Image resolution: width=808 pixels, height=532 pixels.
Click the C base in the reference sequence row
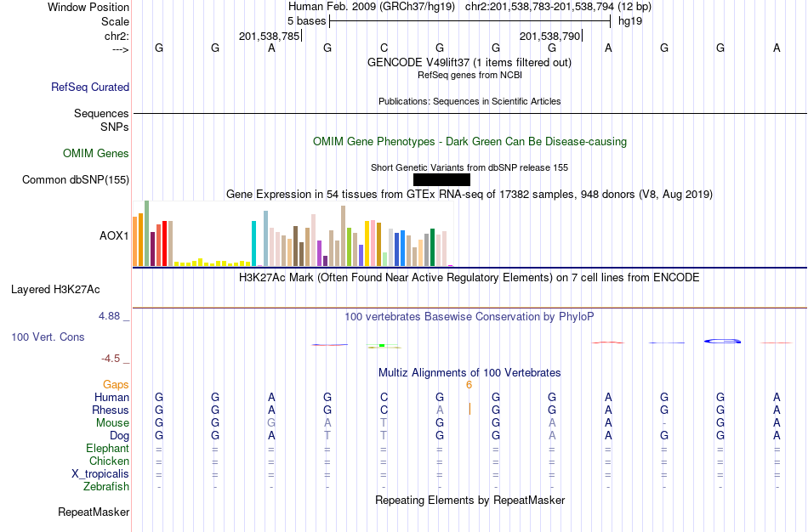click(384, 48)
